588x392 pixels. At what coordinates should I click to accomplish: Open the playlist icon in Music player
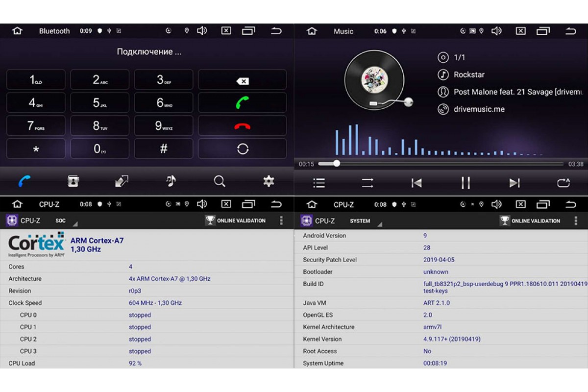[319, 183]
